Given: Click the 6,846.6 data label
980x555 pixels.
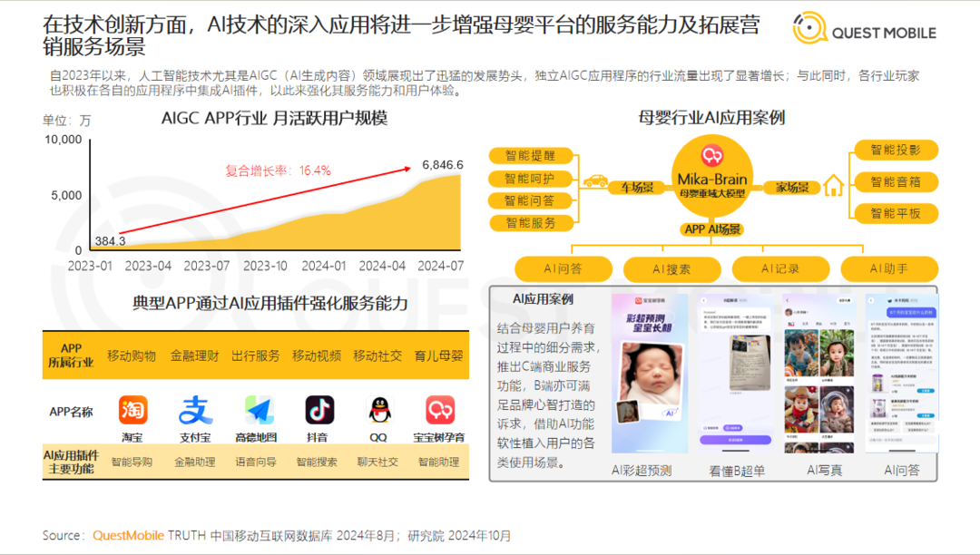Looking at the screenshot, I should 443,165.
